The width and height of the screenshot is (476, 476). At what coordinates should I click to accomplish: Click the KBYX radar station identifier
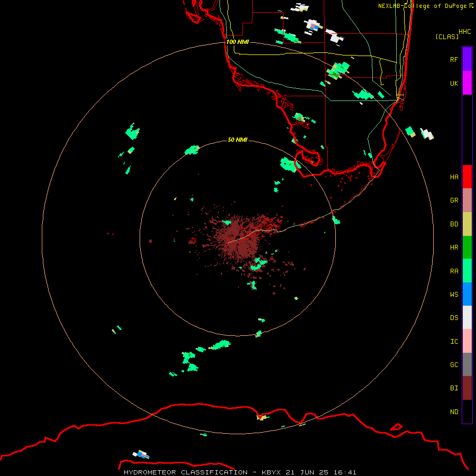(x=271, y=472)
